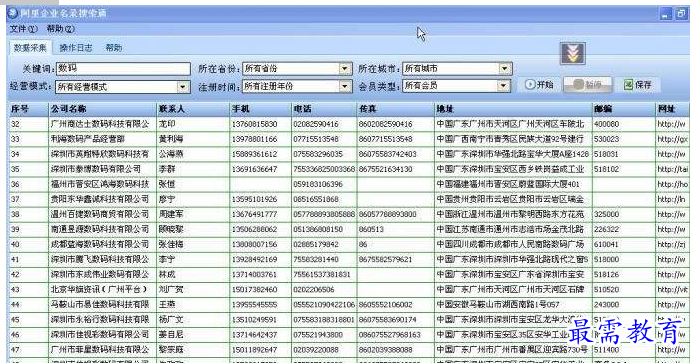Image resolution: width=690 pixels, height=363 pixels.
Task: Click serial number 44 cell
Action: 29,304
